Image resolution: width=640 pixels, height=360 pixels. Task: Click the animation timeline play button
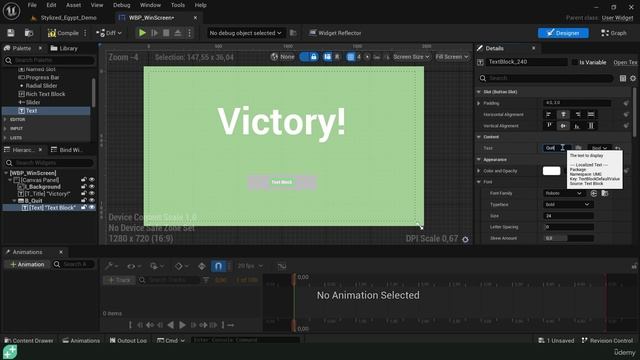182,325
